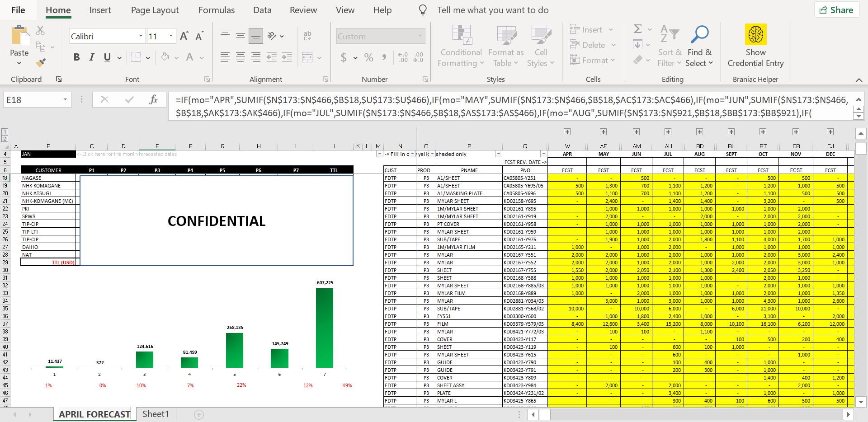
Task: Expand the column group above column W
Action: tap(567, 132)
